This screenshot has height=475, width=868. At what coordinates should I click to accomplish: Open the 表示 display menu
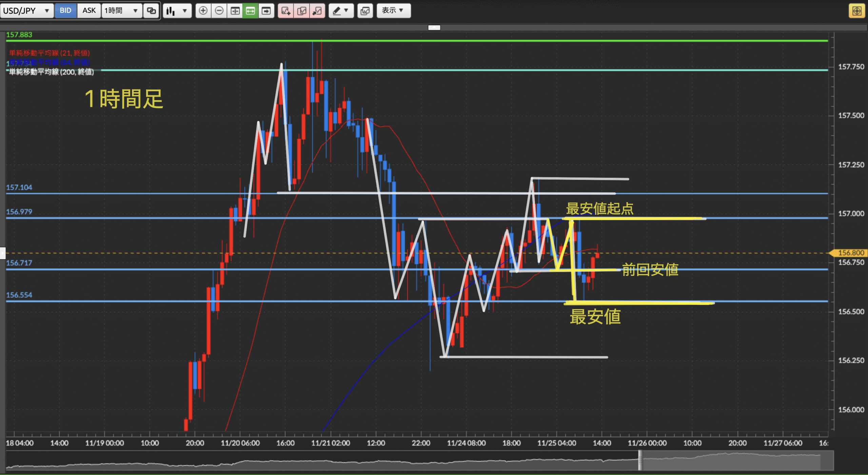393,11
